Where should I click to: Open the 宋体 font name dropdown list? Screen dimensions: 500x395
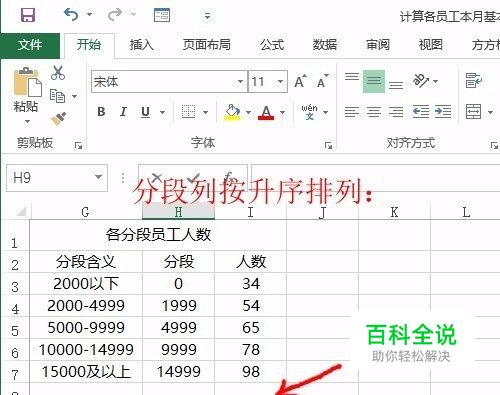click(240, 81)
